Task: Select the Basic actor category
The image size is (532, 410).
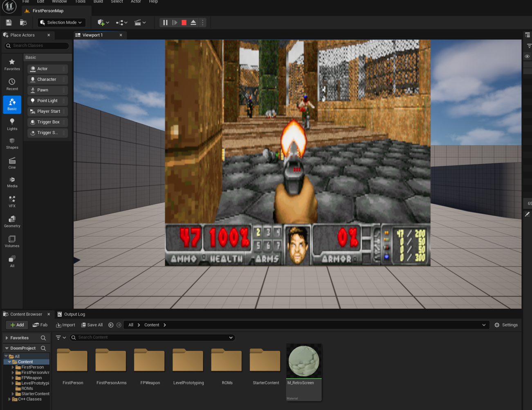Action: point(12,104)
